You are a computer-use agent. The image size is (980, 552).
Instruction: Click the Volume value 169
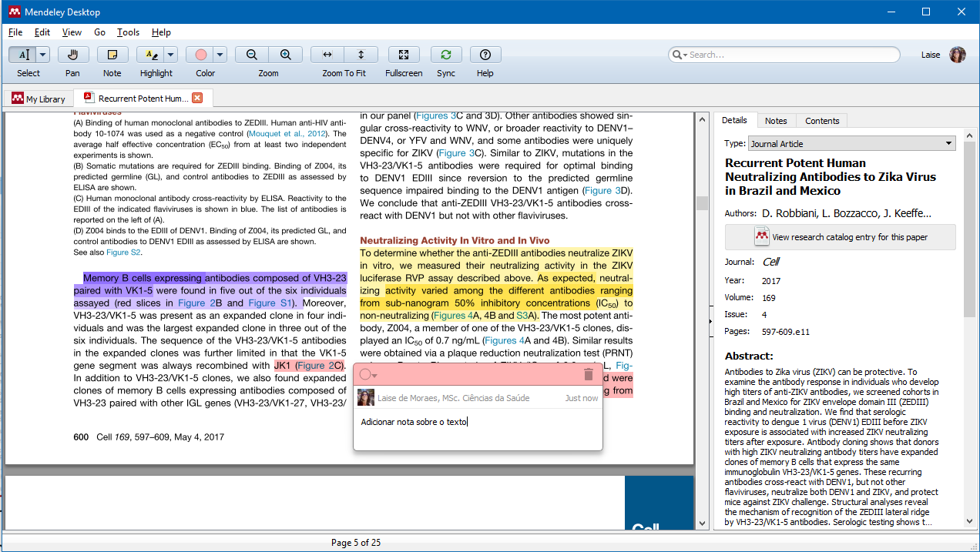coord(769,298)
